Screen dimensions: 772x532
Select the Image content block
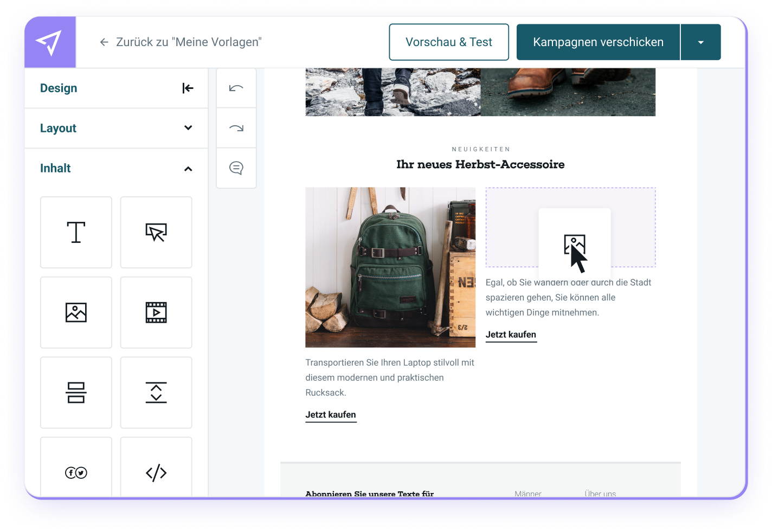(76, 312)
